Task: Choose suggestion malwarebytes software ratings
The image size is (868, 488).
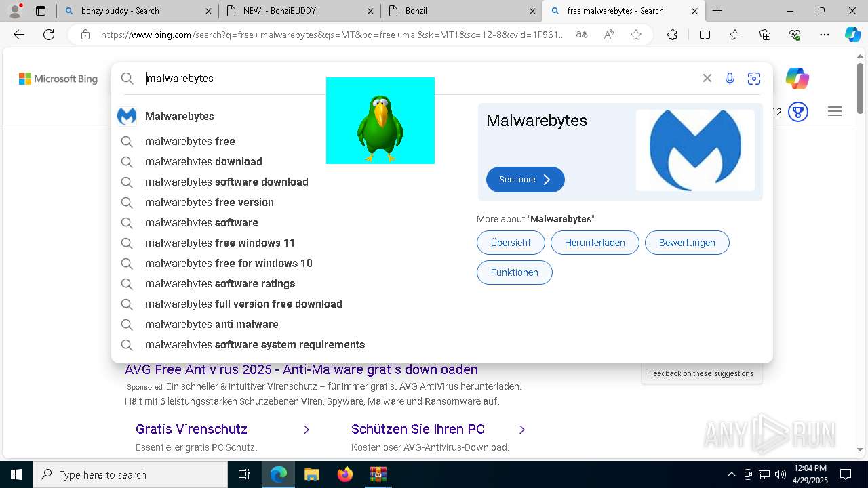Action: (220, 283)
